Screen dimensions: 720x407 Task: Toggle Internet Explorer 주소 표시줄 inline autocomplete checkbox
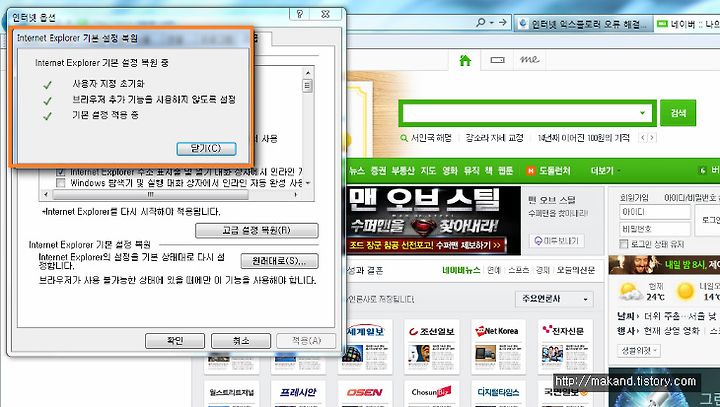61,172
